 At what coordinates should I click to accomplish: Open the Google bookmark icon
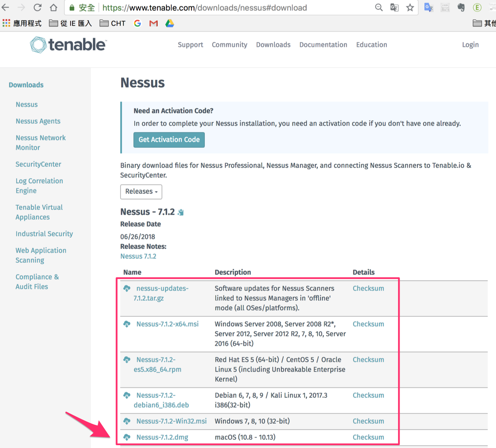tap(137, 23)
